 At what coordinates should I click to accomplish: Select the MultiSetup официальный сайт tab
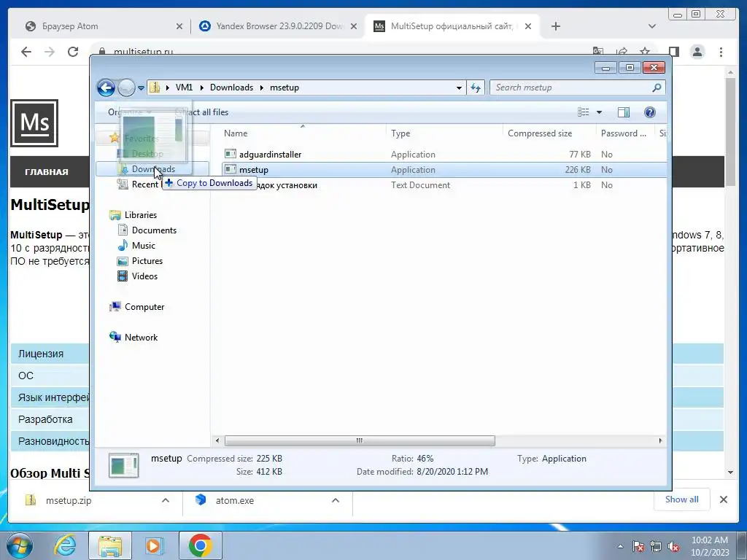(x=452, y=26)
